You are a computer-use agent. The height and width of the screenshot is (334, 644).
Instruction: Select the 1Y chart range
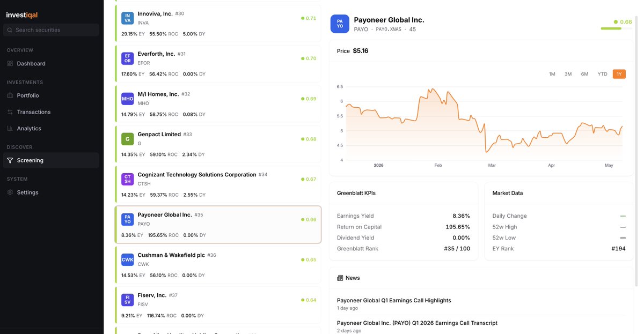(619, 74)
